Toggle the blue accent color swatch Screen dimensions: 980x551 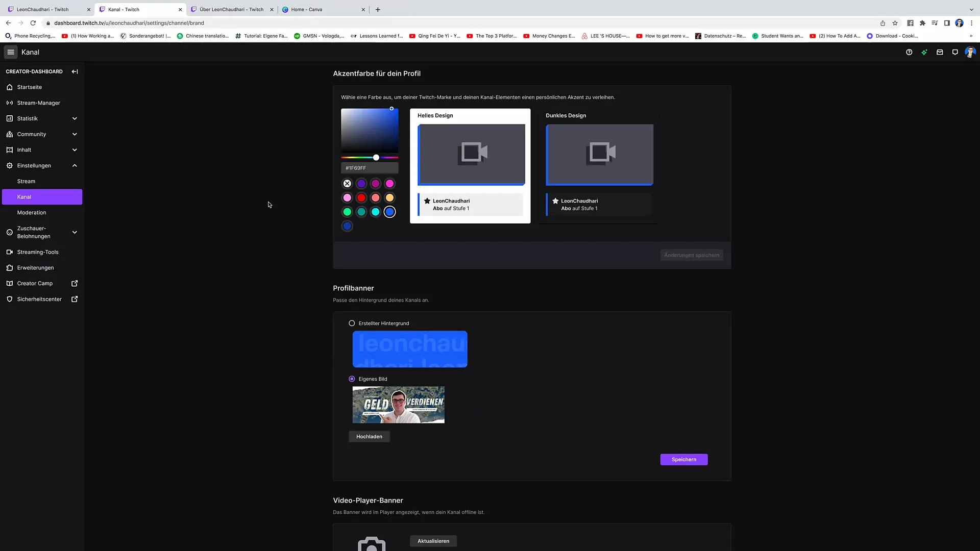tap(390, 211)
